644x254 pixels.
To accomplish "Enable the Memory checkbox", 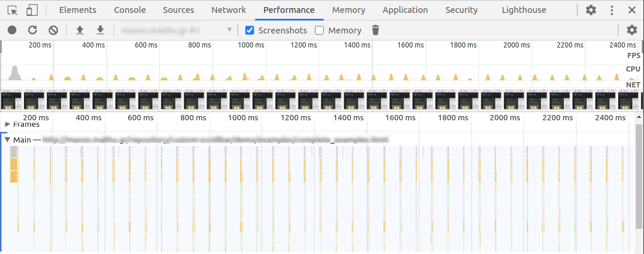I will point(320,30).
